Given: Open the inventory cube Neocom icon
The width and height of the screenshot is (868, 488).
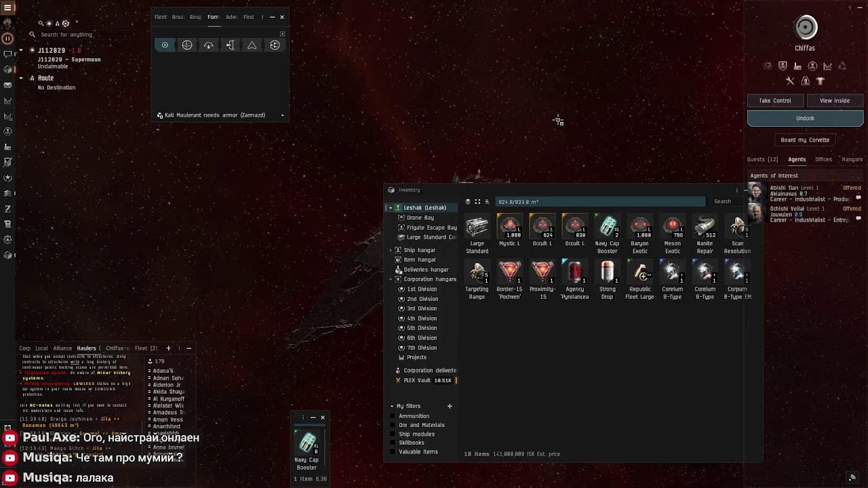Looking at the screenshot, I should coord(7,70).
